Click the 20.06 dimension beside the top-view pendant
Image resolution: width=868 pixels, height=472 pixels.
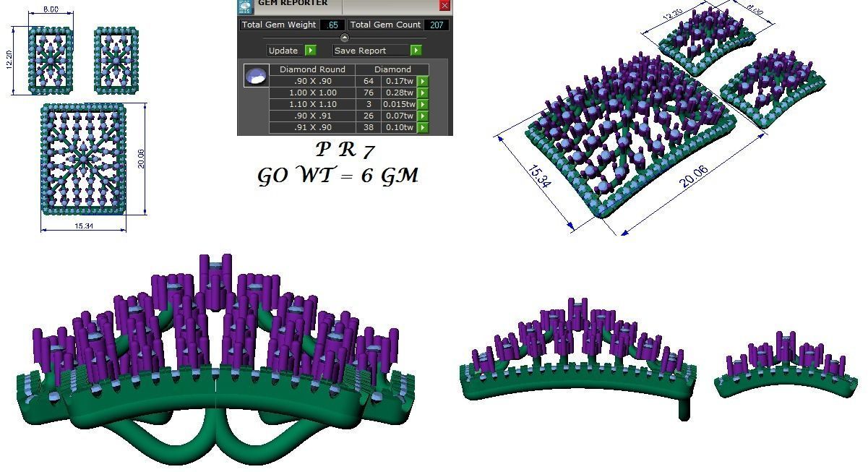(x=142, y=159)
